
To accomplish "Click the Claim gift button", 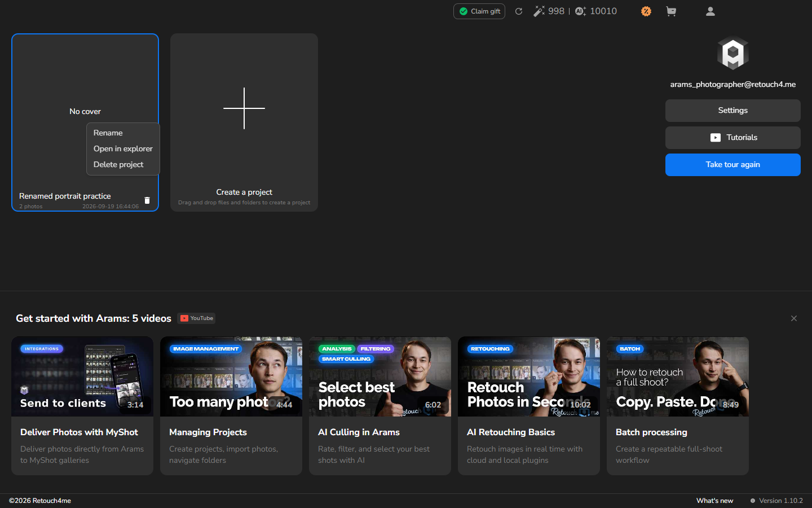I will [x=479, y=11].
